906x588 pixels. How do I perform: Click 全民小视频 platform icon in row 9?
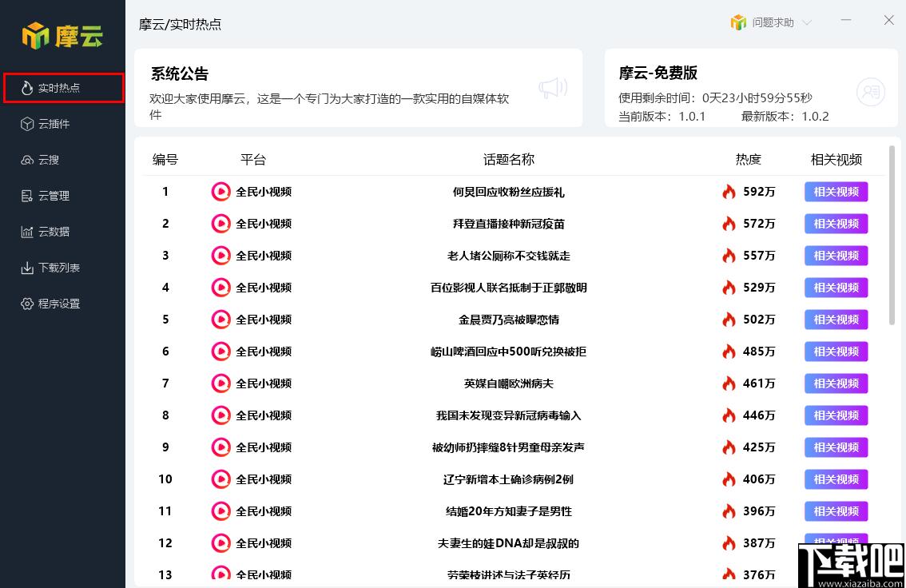[221, 447]
